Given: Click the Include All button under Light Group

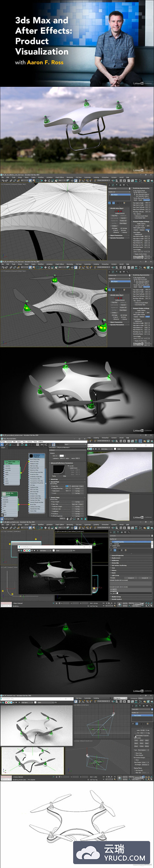Looking at the screenshot, I should (131, 578).
